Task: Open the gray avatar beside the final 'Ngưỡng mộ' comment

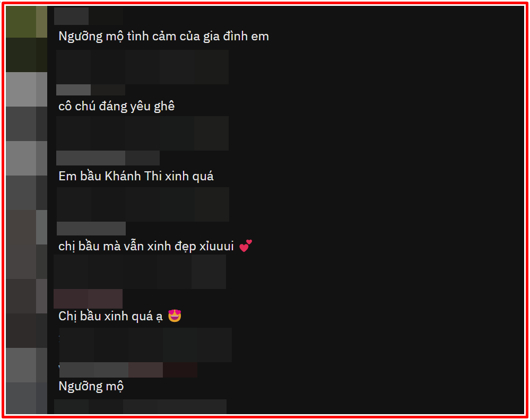Action: [x=27, y=365]
